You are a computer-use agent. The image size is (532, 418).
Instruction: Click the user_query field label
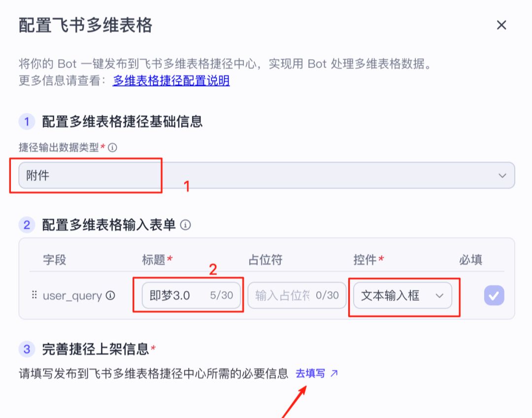point(74,295)
